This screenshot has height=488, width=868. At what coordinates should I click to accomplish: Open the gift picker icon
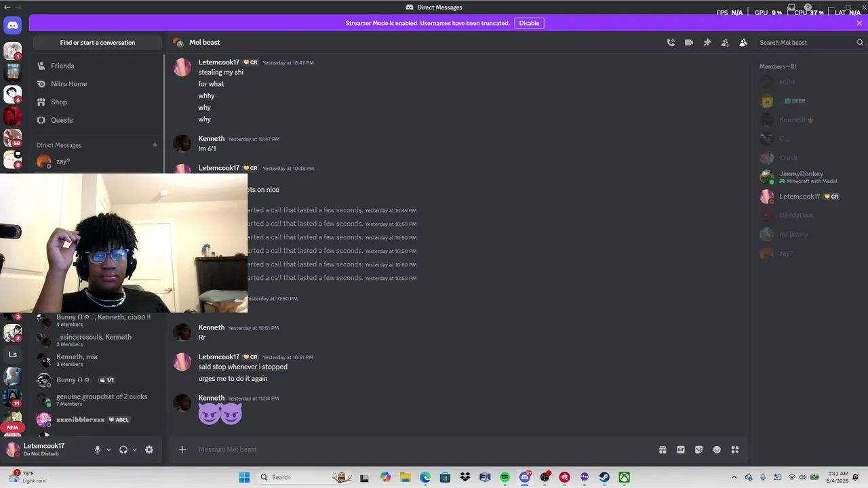coord(663,449)
